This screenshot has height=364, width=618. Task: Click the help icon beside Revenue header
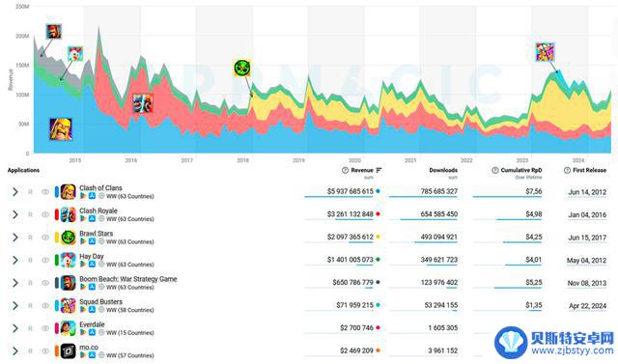point(346,170)
